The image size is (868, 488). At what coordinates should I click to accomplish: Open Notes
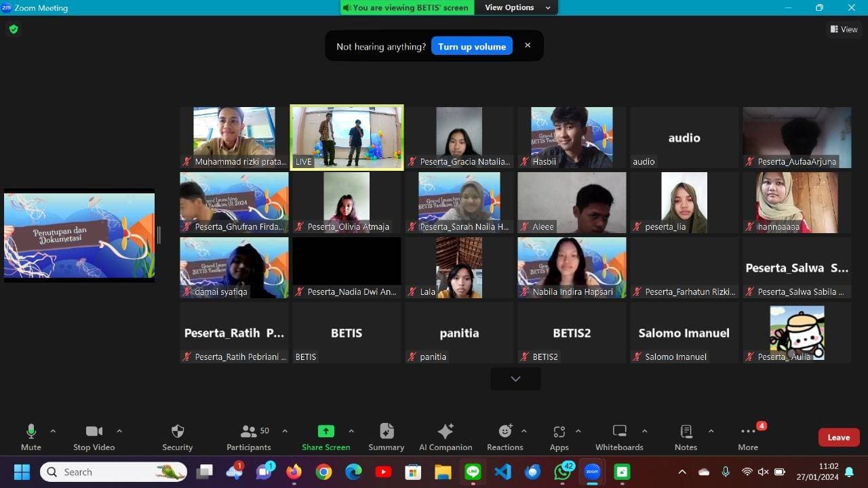[x=686, y=437]
